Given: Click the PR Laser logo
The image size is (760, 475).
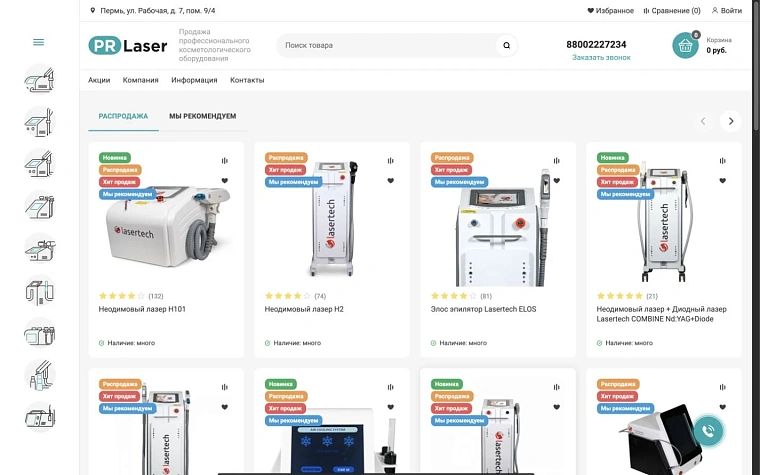Looking at the screenshot, I should pos(128,46).
